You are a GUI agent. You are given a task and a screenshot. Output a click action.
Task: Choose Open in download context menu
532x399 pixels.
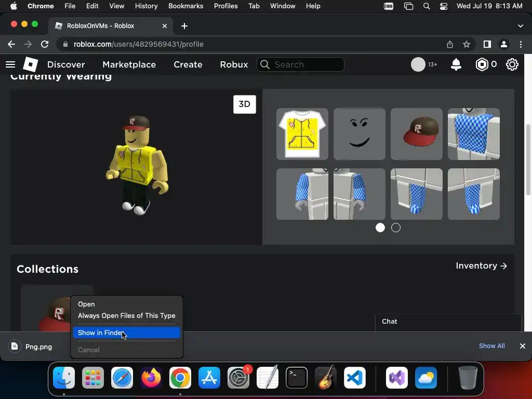86,304
